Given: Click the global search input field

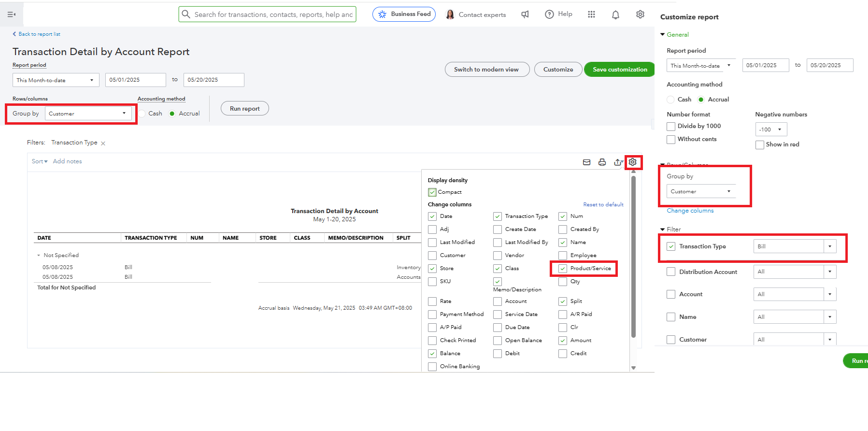Looking at the screenshot, I should (273, 14).
